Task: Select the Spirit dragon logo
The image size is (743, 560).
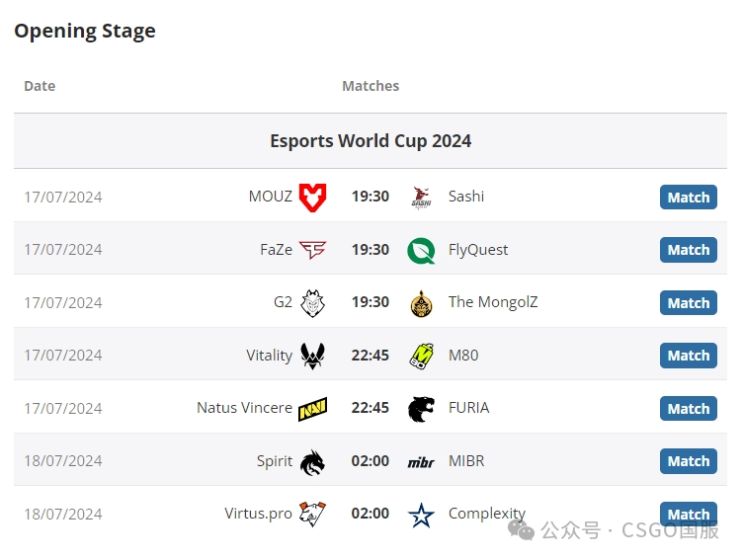Action: (x=313, y=462)
